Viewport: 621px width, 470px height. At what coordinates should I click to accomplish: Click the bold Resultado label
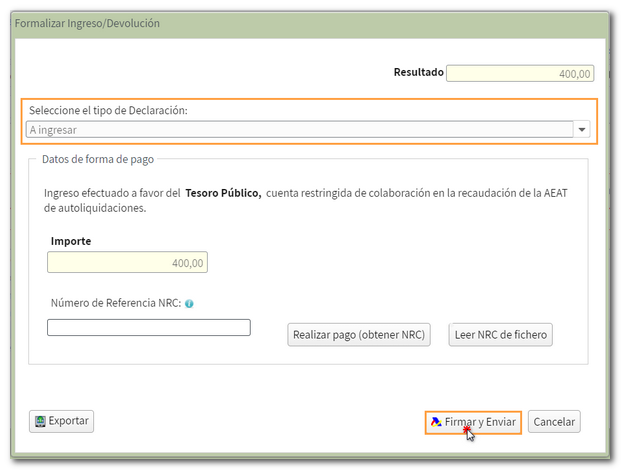(418, 72)
